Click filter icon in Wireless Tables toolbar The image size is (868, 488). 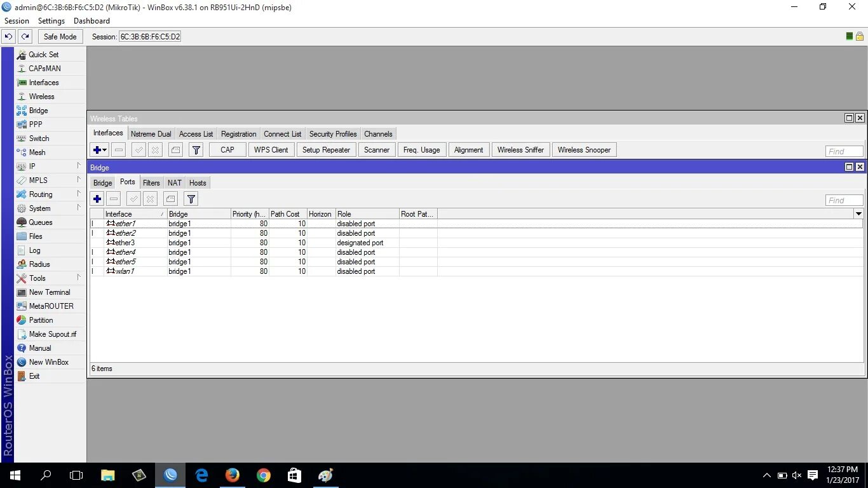(x=196, y=150)
